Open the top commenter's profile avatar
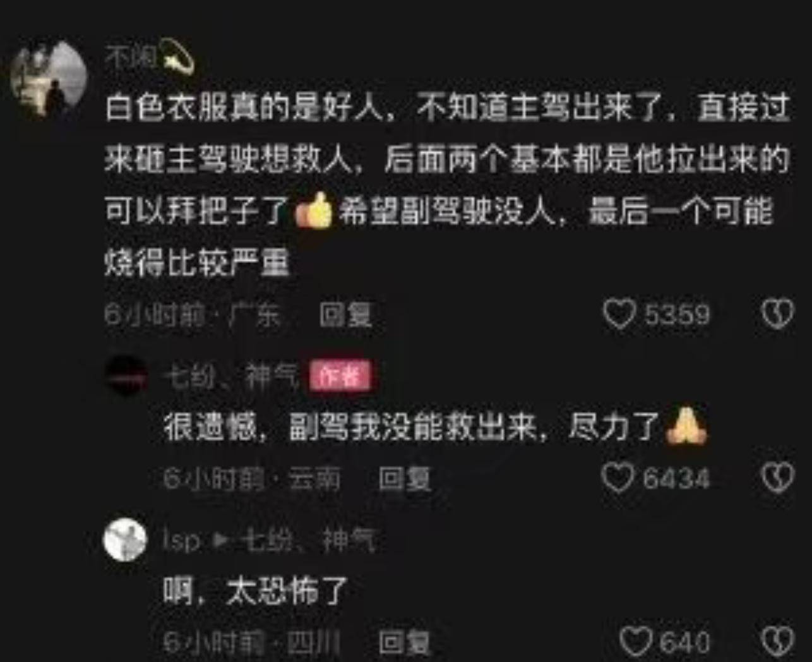 pyautogui.click(x=49, y=79)
